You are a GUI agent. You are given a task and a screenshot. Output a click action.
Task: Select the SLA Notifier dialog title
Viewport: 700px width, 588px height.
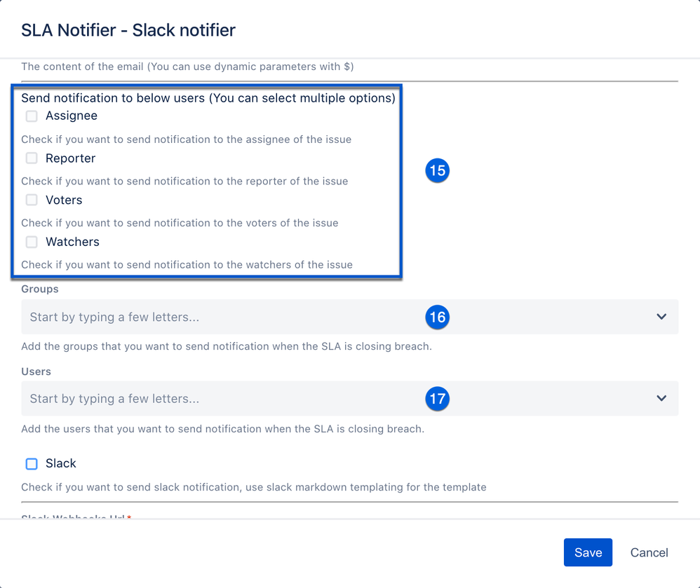128,30
